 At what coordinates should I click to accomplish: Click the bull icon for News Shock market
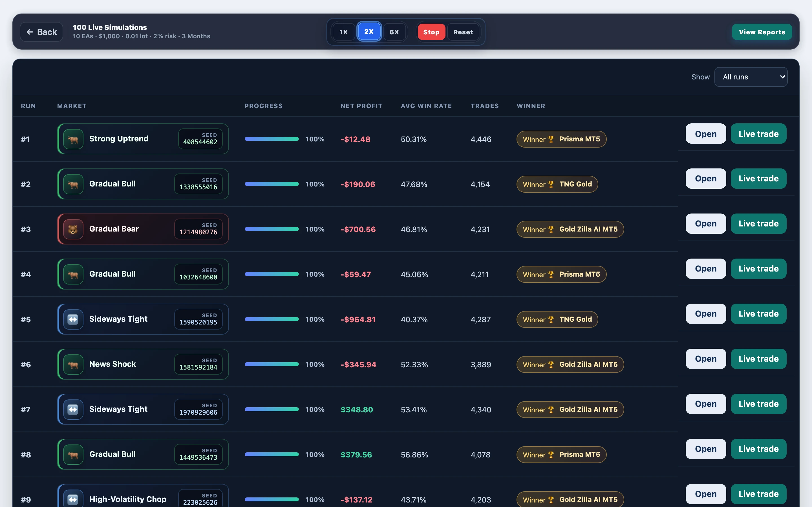pos(73,364)
